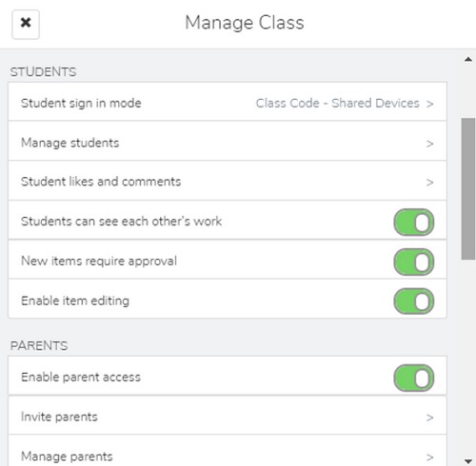
Task: Select Invite parents option
Action: point(228,415)
